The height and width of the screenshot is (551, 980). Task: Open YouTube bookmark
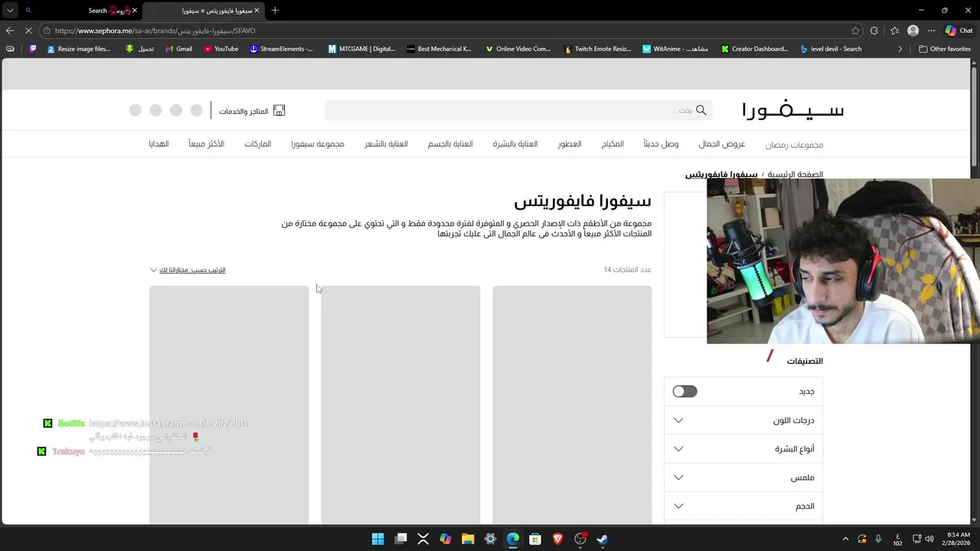tap(220, 49)
